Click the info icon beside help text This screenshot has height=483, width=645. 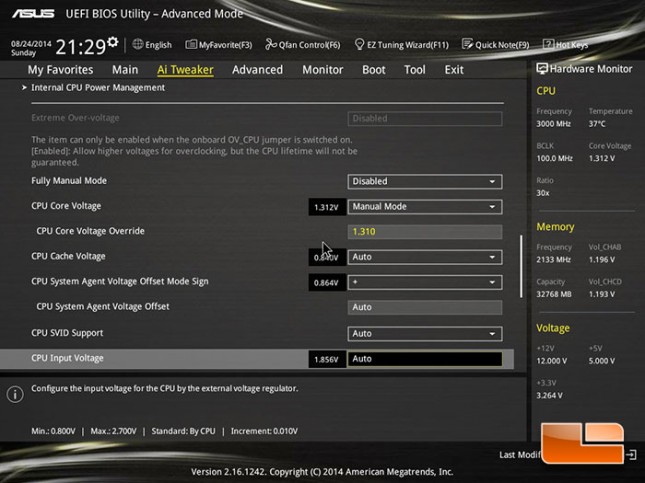15,394
